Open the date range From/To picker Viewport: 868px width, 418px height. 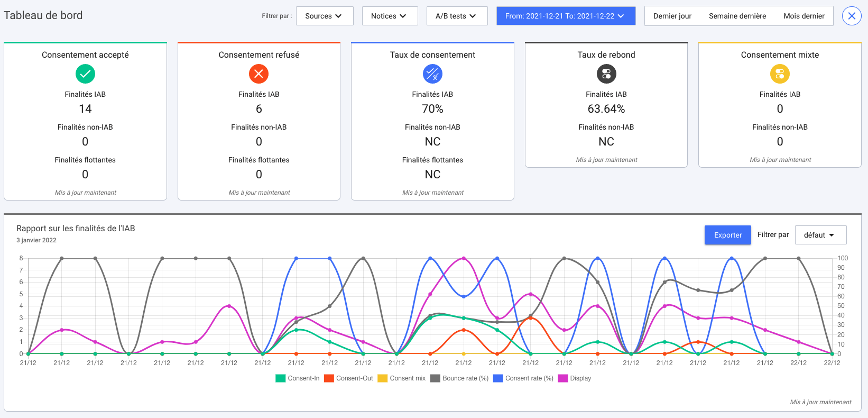pyautogui.click(x=565, y=16)
